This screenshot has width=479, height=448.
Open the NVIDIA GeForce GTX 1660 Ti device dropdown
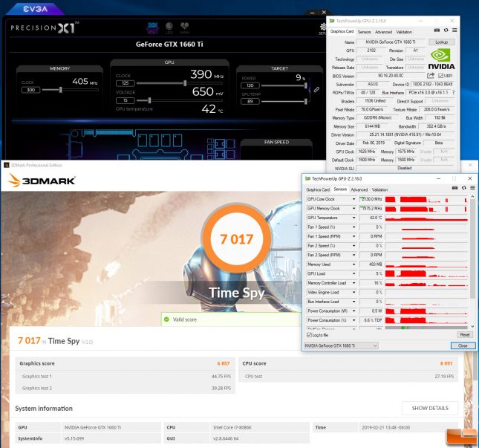(341, 345)
